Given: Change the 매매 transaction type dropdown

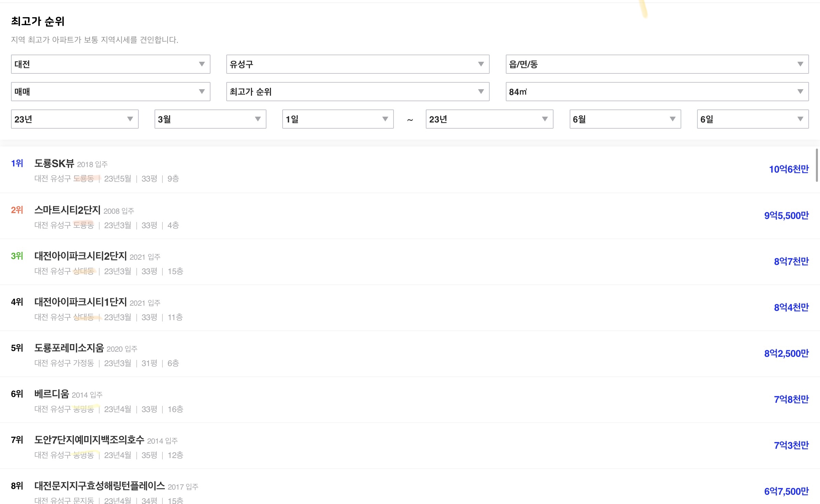Looking at the screenshot, I should [x=110, y=92].
